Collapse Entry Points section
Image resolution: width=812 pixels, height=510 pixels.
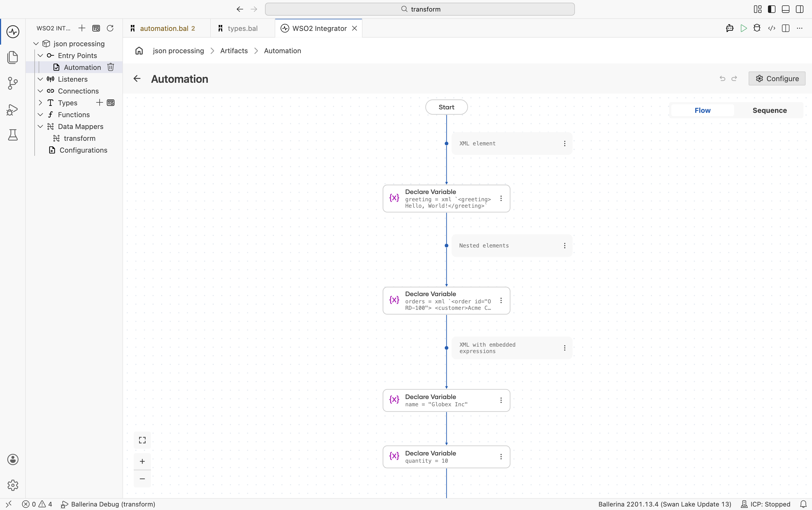click(x=40, y=55)
